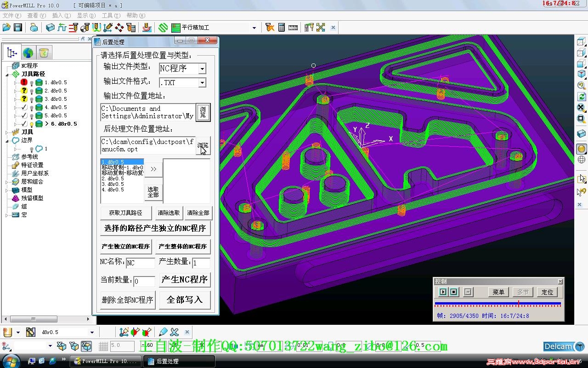Image resolution: width=588 pixels, height=368 pixels.
Task: Click Internet Explorer quick launch icon
Action: [x=53, y=361]
